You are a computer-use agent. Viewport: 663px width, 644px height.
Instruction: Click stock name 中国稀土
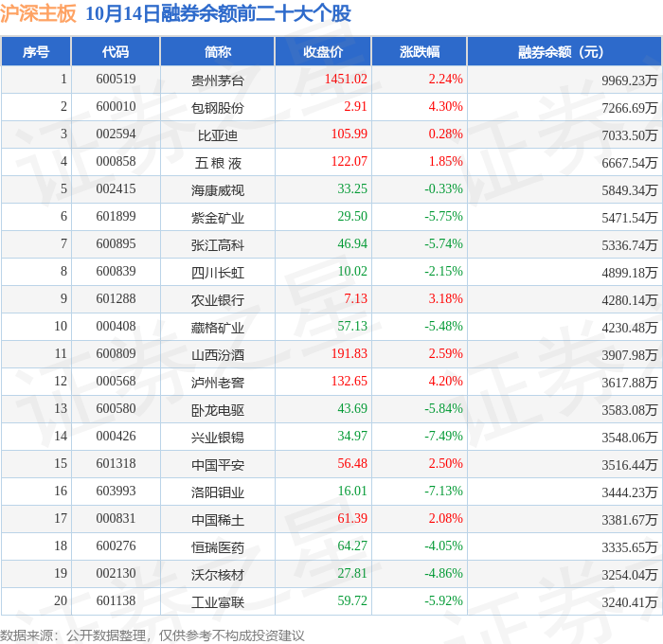217,520
